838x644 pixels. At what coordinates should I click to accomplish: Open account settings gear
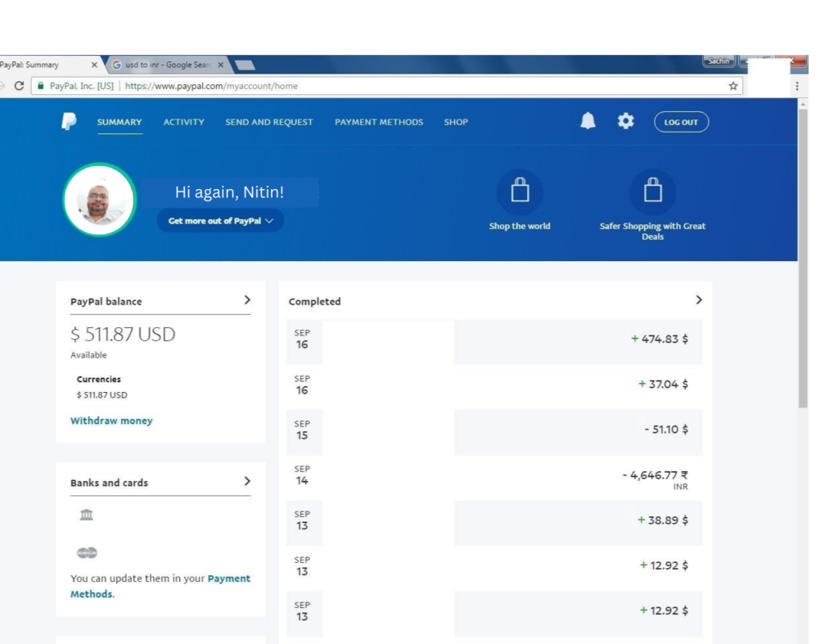[625, 121]
